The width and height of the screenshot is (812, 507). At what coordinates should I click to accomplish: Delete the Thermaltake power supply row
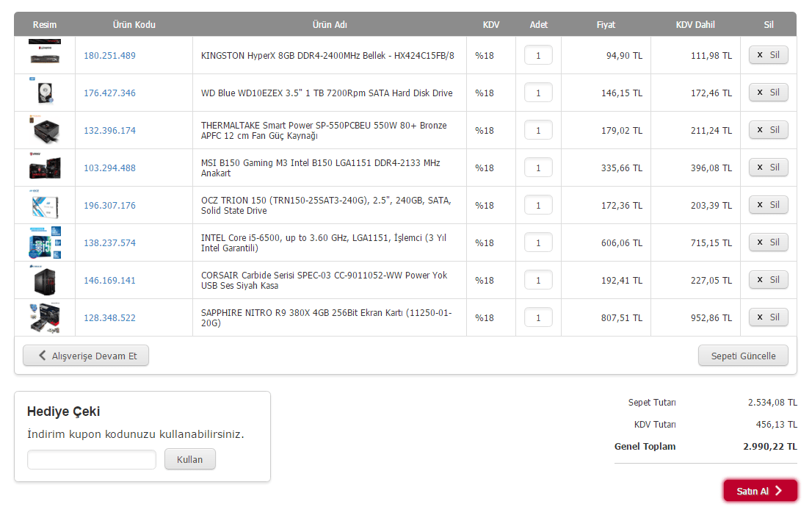coord(768,129)
